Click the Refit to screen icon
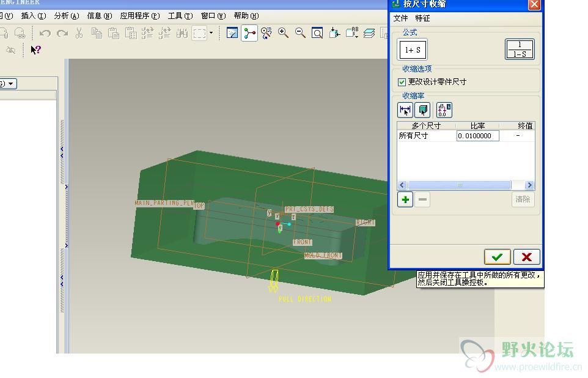This screenshot has height=378, width=588. (x=317, y=33)
